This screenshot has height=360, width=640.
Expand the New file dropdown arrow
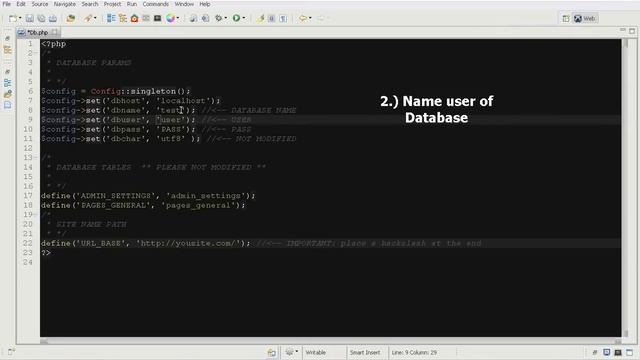(x=20, y=18)
